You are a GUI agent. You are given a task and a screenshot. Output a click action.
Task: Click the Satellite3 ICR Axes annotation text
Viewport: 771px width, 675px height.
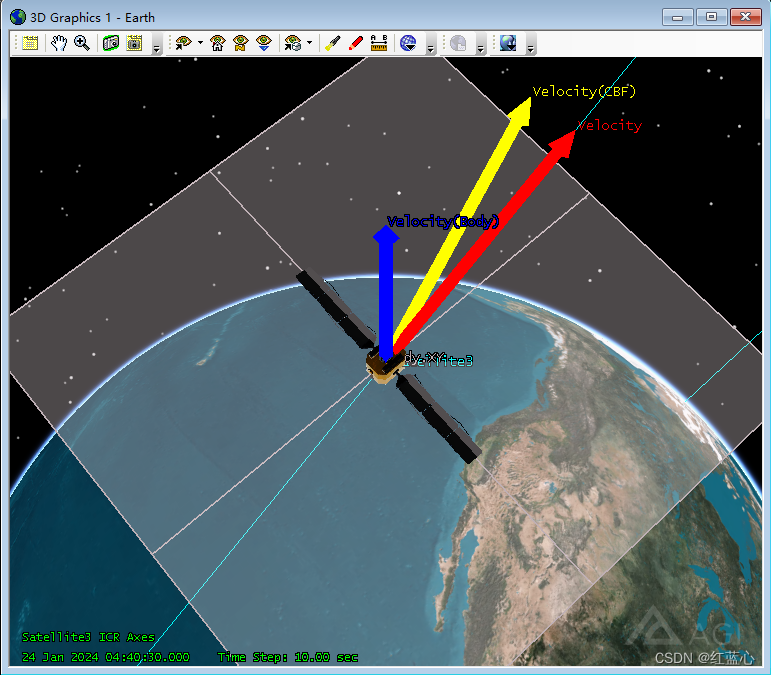coord(89,637)
